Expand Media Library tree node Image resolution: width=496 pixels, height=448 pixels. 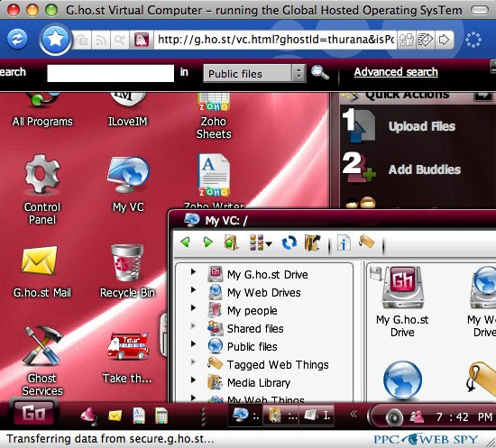tap(193, 379)
